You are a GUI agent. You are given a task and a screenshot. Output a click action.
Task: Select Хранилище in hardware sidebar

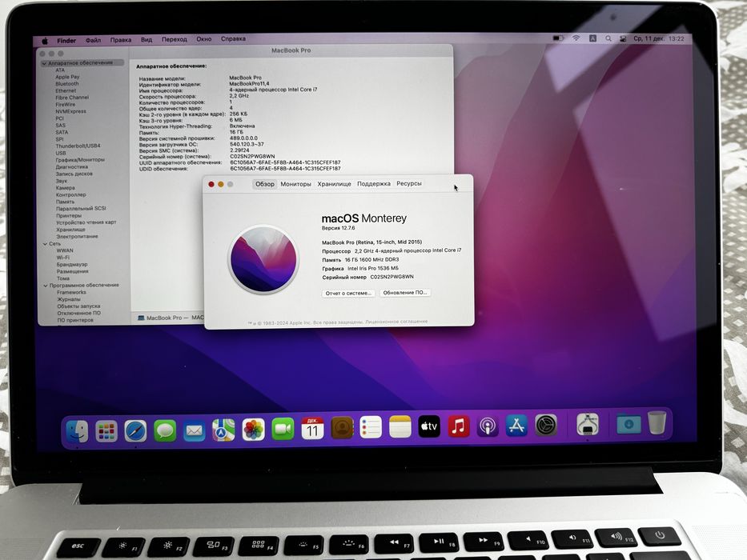pos(70,230)
